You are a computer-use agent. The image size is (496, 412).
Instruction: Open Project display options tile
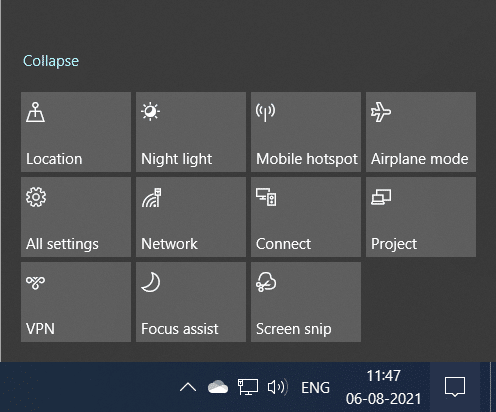(421, 217)
